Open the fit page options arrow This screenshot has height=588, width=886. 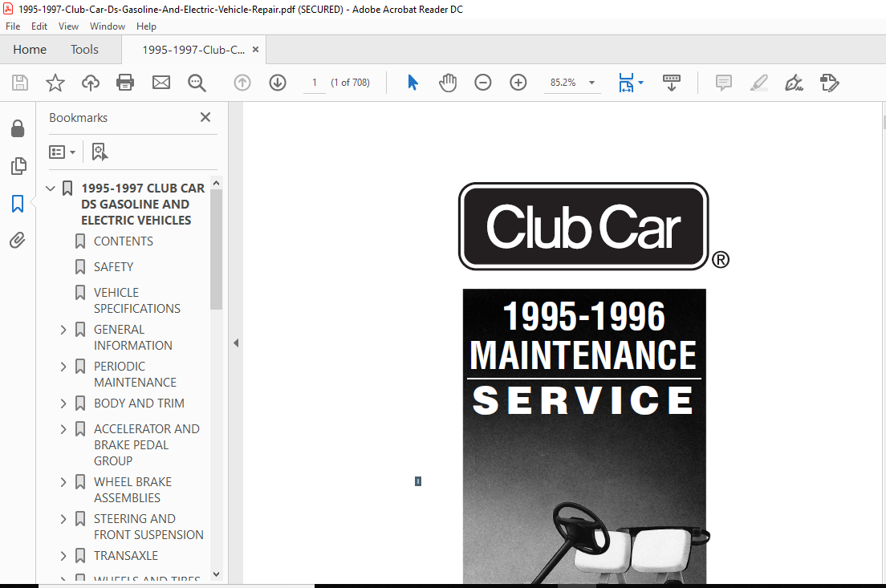(640, 83)
